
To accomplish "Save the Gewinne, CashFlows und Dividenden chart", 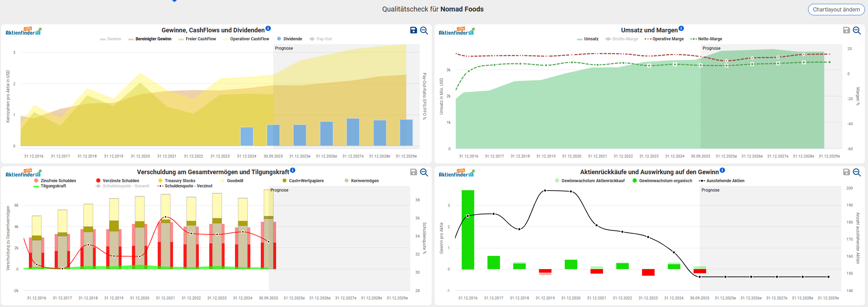I will [413, 30].
